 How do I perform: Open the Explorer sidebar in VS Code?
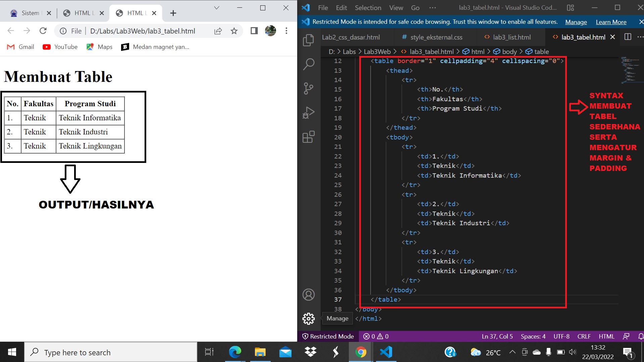click(x=308, y=40)
